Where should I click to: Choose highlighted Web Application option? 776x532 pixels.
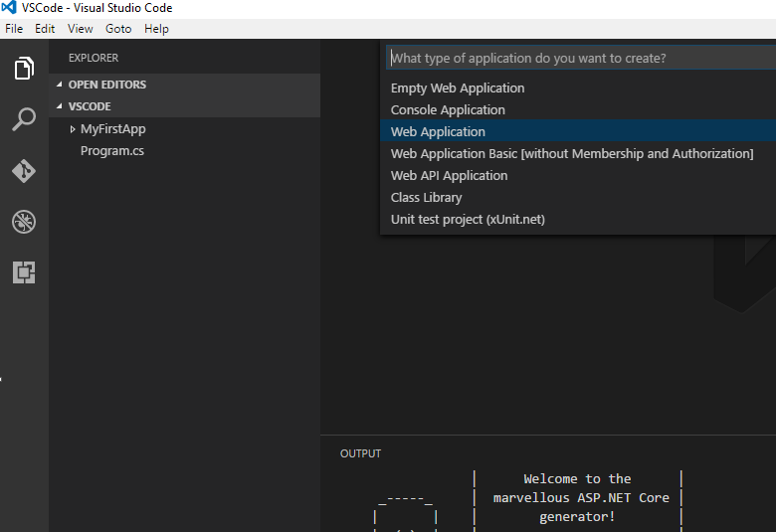tap(578, 131)
